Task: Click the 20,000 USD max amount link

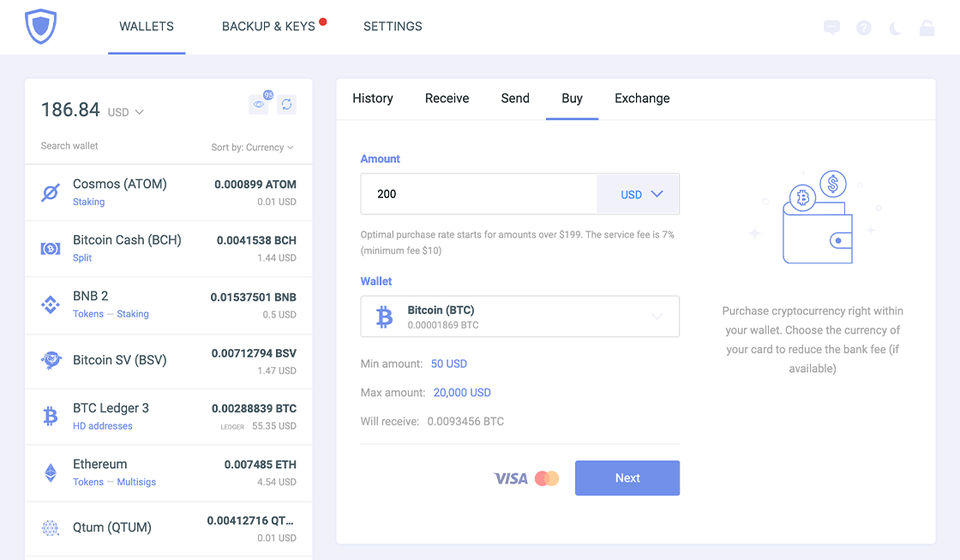Action: (462, 393)
